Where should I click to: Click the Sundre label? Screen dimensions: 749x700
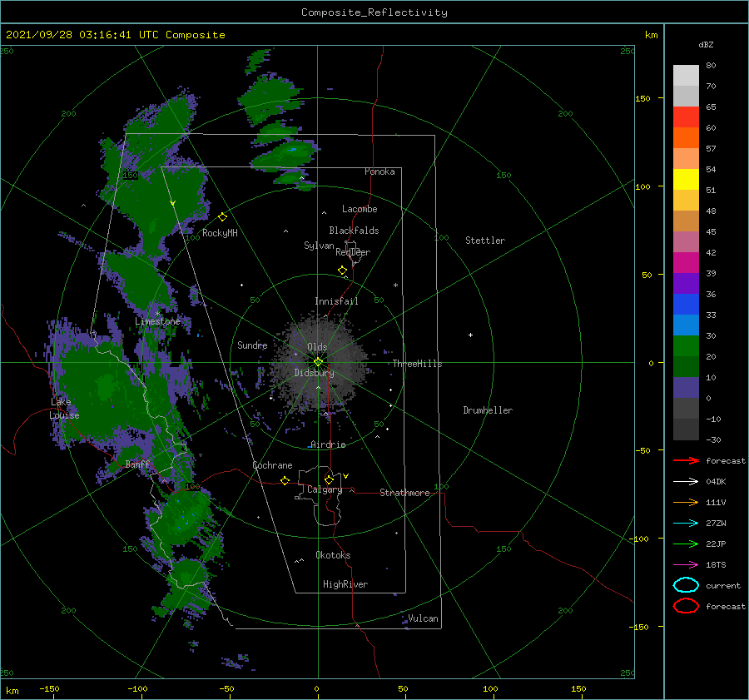tap(252, 345)
